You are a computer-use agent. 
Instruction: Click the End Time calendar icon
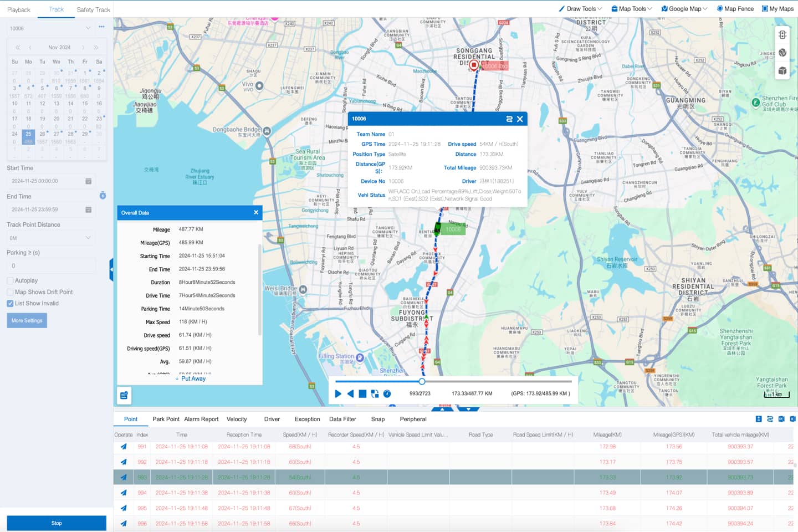click(x=88, y=209)
